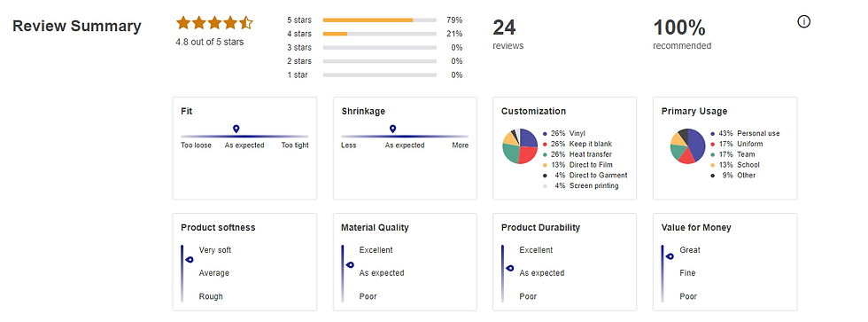
Task: Select the Shrinkage slider pin marker
Action: coord(392,130)
